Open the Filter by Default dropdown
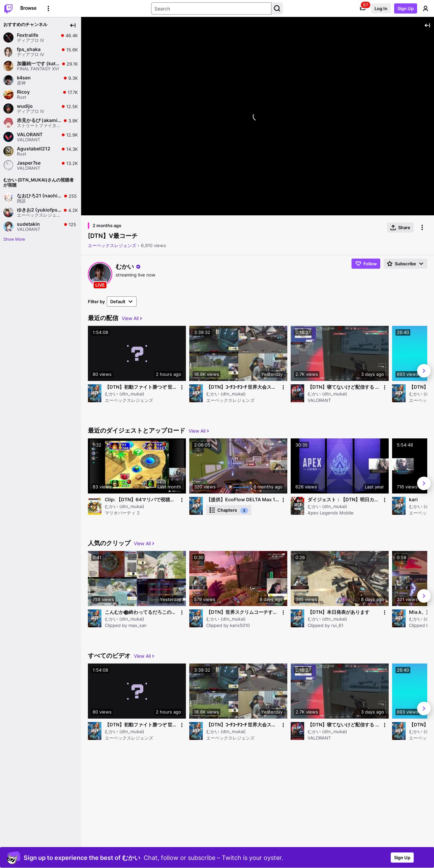The height and width of the screenshot is (868, 434). tap(122, 302)
